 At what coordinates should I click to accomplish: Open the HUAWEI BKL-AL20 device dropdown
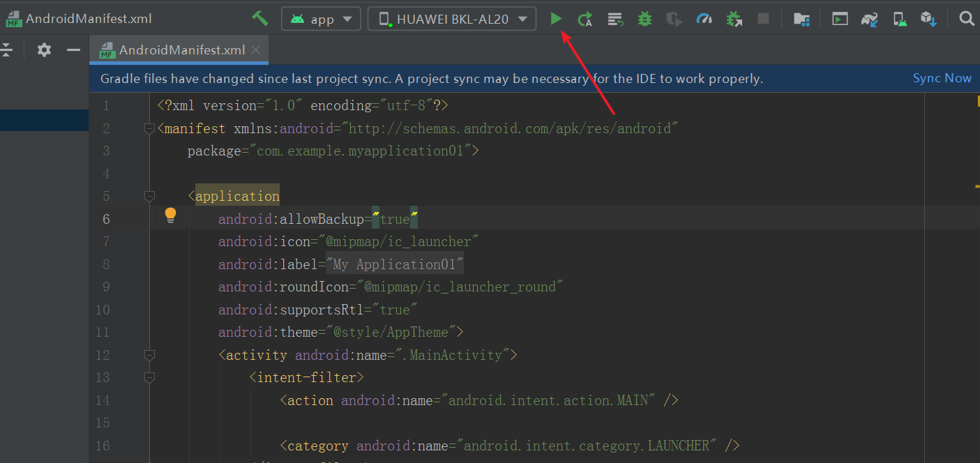452,19
